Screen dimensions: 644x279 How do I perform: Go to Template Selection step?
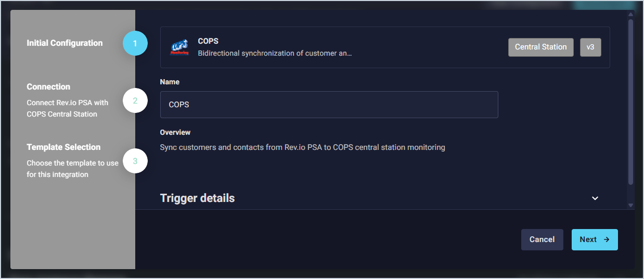(63, 147)
